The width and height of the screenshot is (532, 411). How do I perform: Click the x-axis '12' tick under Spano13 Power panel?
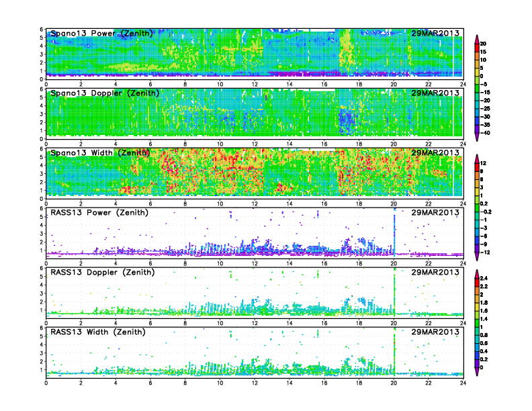(255, 84)
